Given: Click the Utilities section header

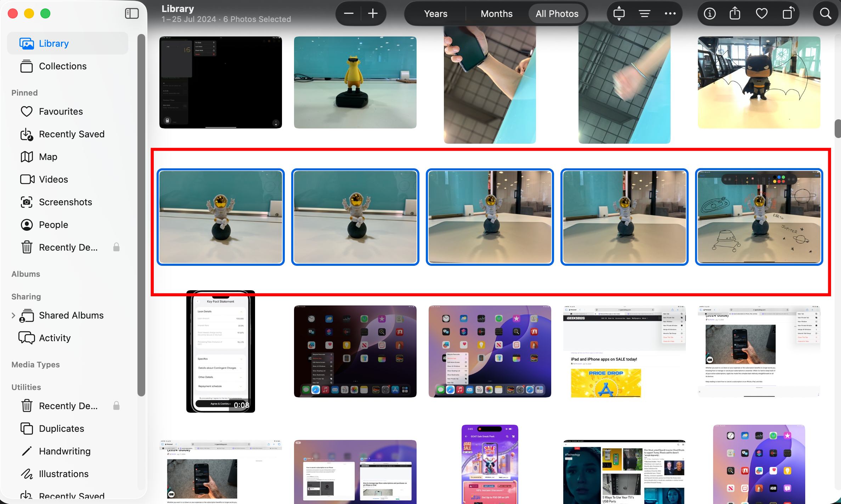Looking at the screenshot, I should point(26,387).
